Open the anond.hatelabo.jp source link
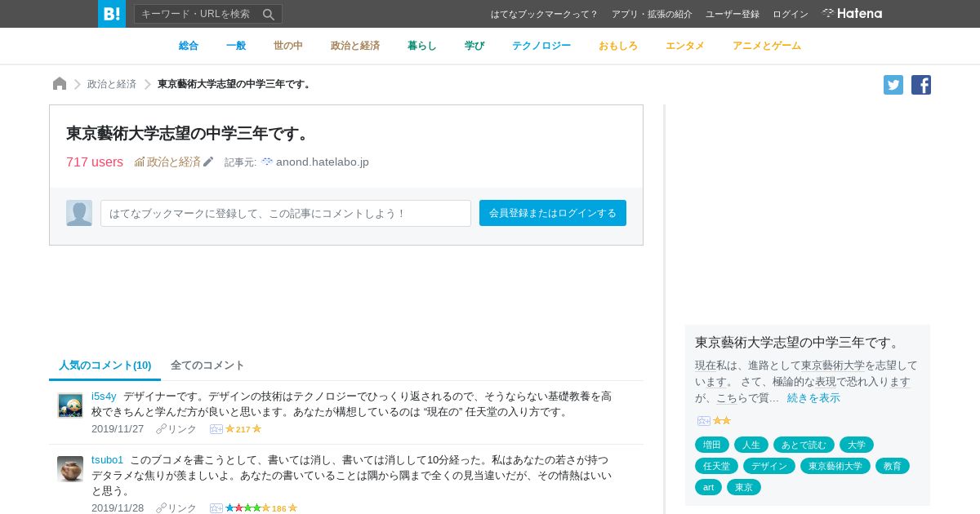 click(323, 162)
